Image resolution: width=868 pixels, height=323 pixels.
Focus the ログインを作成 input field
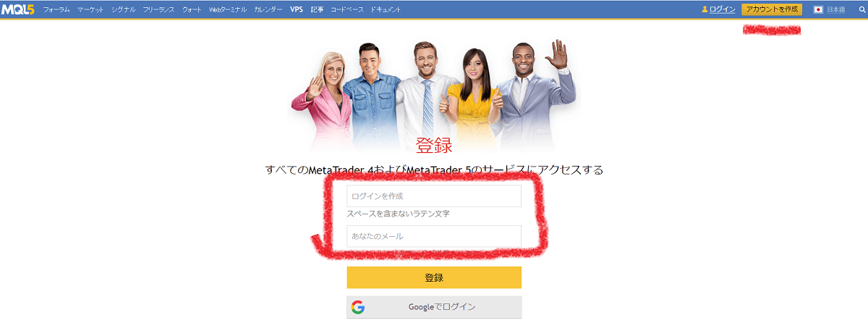(x=434, y=196)
